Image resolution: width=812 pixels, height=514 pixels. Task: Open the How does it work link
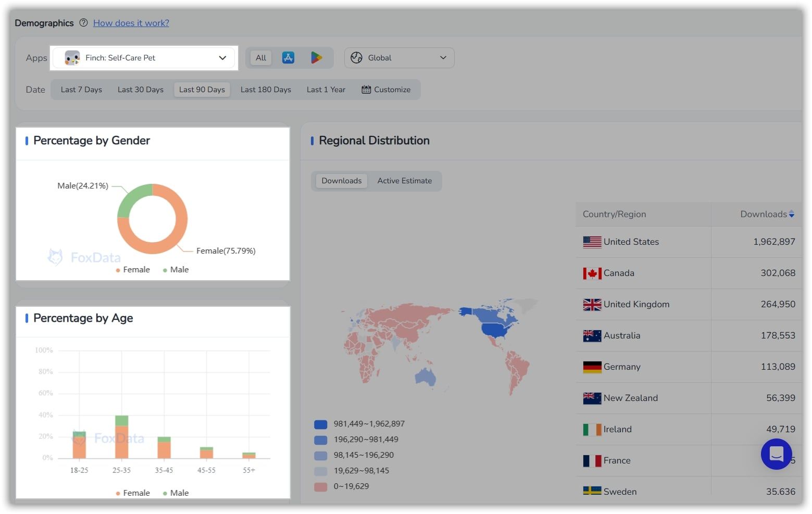pos(131,23)
